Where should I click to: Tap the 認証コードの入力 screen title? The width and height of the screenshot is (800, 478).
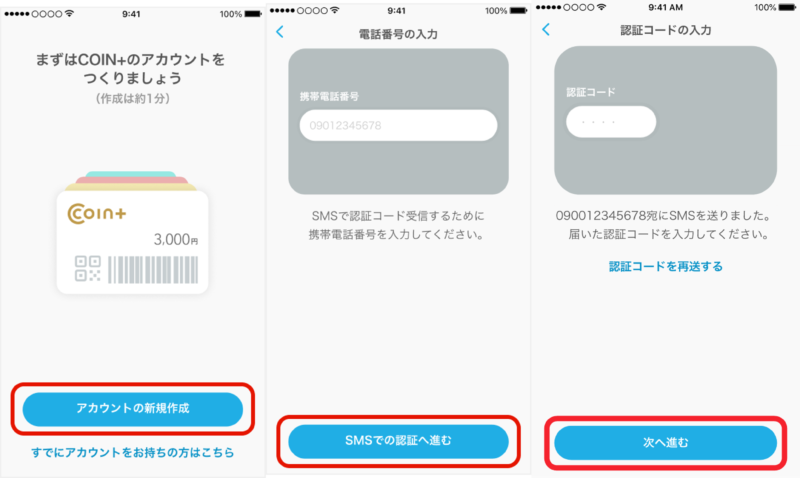click(x=665, y=30)
